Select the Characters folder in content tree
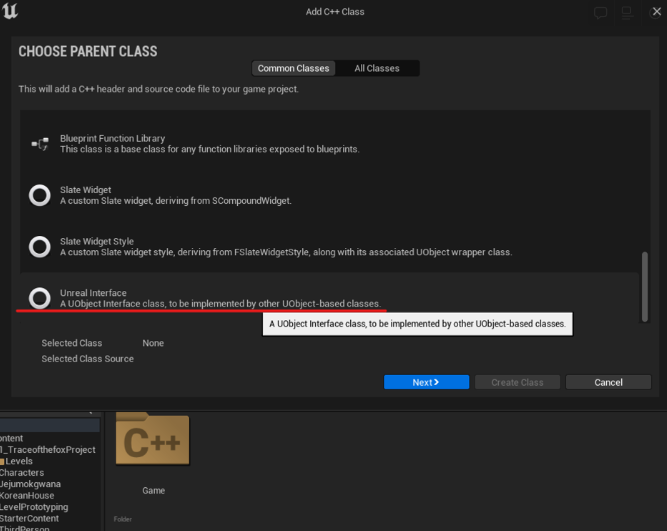 click(x=22, y=473)
